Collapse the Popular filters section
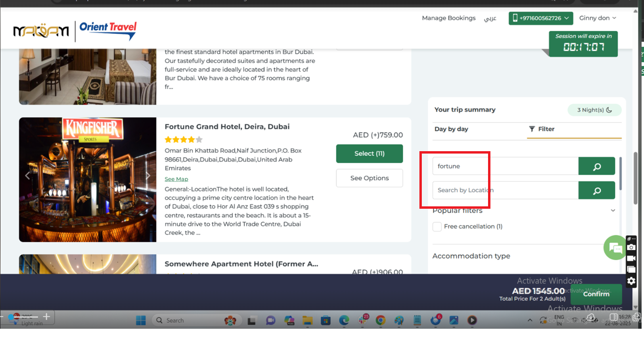Image resolution: width=644 pixels, height=346 pixels. [x=613, y=211]
